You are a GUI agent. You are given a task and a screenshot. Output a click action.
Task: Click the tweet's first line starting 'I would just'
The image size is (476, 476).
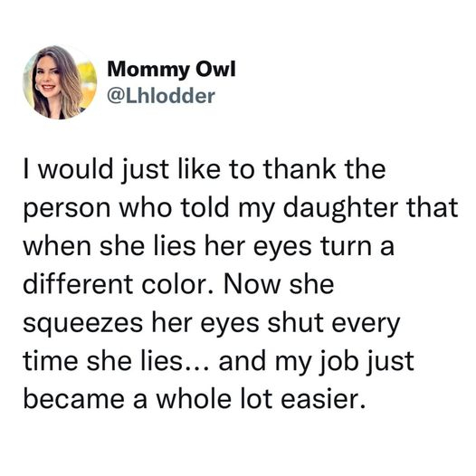pyautogui.click(x=205, y=169)
